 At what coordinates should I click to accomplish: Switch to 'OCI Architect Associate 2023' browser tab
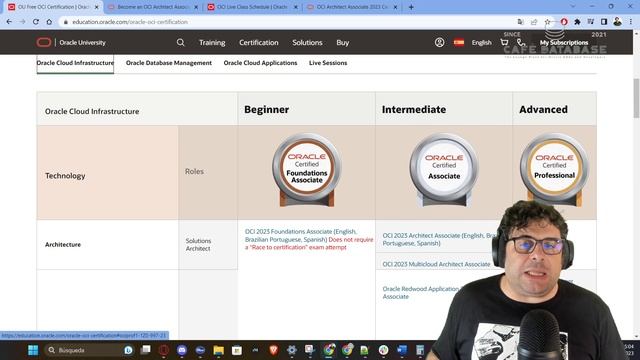352,7
